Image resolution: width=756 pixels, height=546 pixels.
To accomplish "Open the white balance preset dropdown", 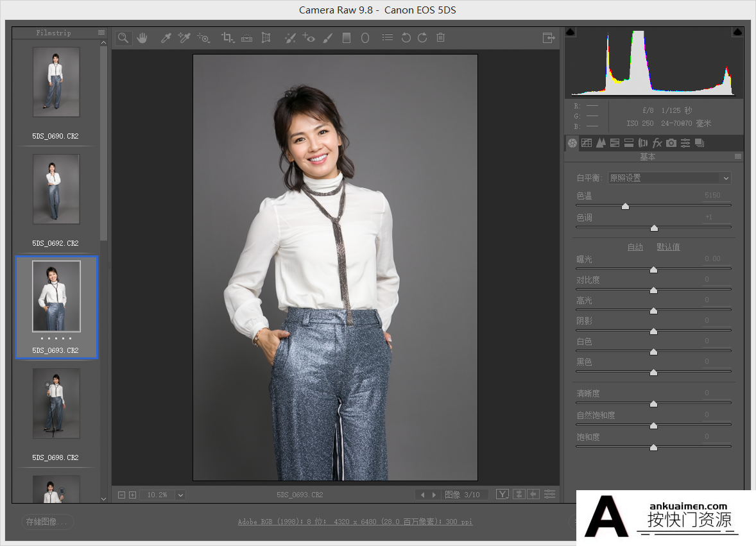I will pyautogui.click(x=669, y=178).
